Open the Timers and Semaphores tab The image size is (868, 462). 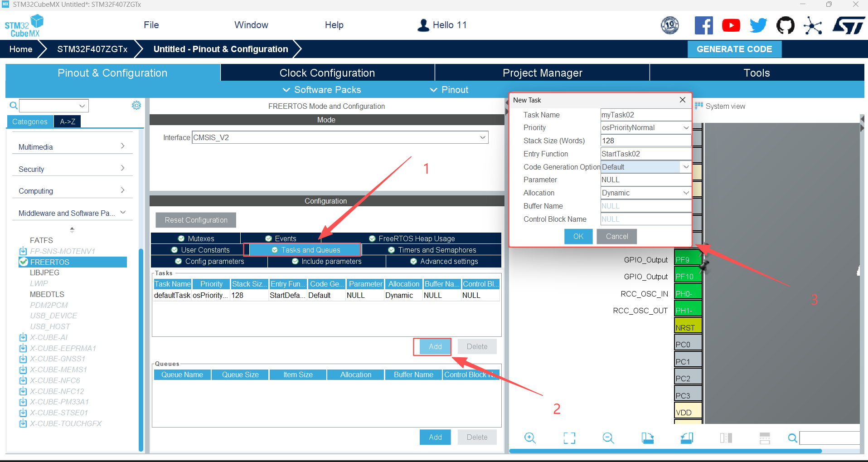pyautogui.click(x=432, y=250)
